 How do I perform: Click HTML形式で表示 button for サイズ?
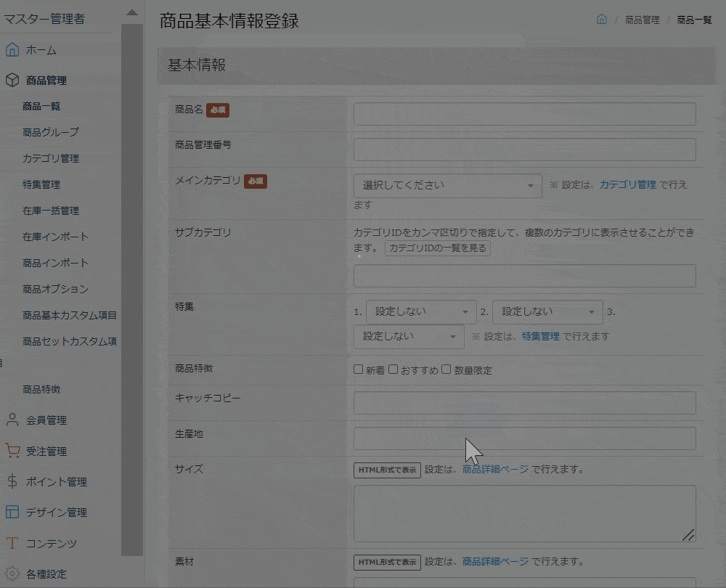387,470
